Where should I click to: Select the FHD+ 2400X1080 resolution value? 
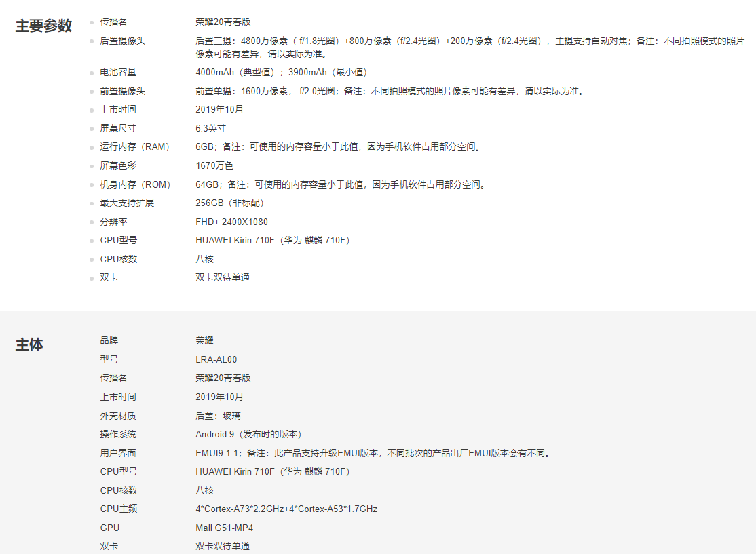232,222
